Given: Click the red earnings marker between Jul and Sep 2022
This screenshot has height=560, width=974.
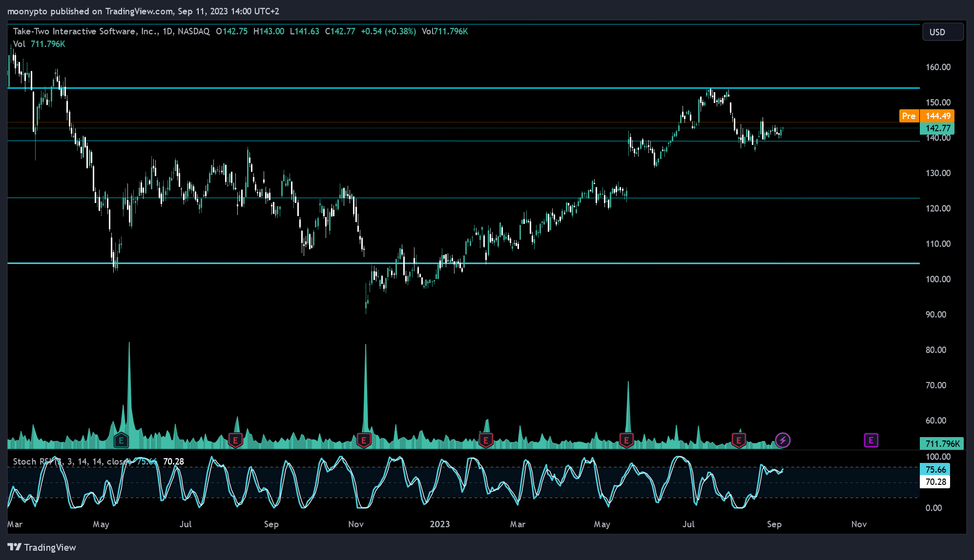Looking at the screenshot, I should [235, 441].
